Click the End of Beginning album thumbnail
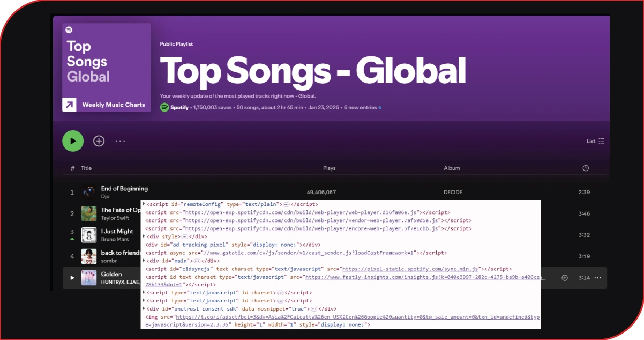Screen dimensions: 644x340 tap(89, 191)
